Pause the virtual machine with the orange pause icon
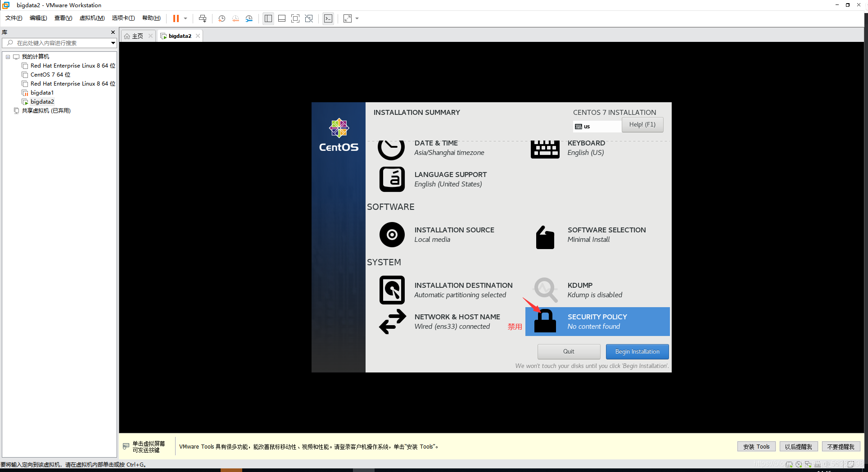This screenshot has height=472, width=868. pos(176,18)
